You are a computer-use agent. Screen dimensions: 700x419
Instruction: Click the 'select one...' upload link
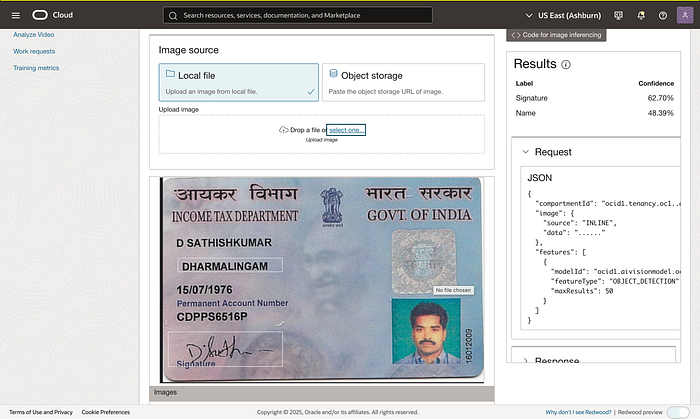346,130
